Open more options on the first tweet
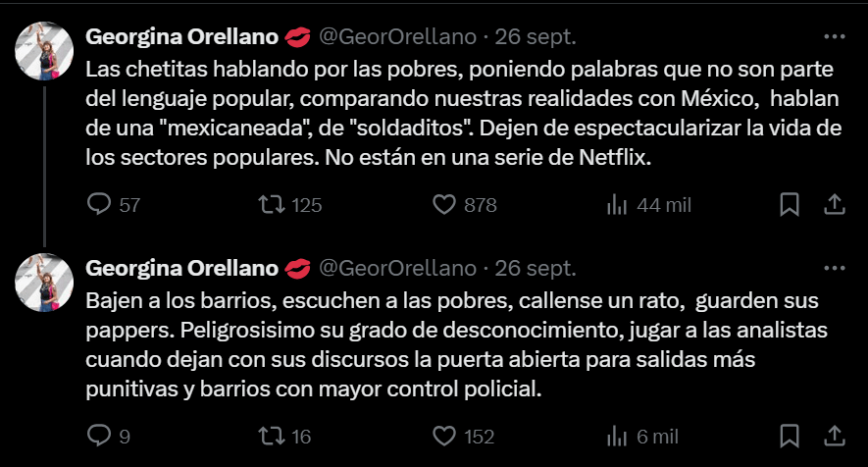Screen dimensions: 868x467 [835, 37]
